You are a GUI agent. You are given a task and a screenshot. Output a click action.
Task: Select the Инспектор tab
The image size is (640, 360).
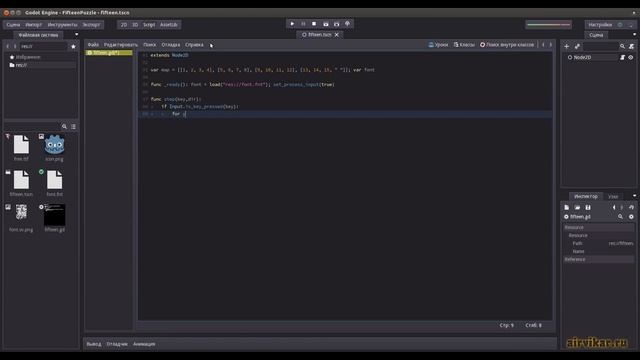pos(585,197)
